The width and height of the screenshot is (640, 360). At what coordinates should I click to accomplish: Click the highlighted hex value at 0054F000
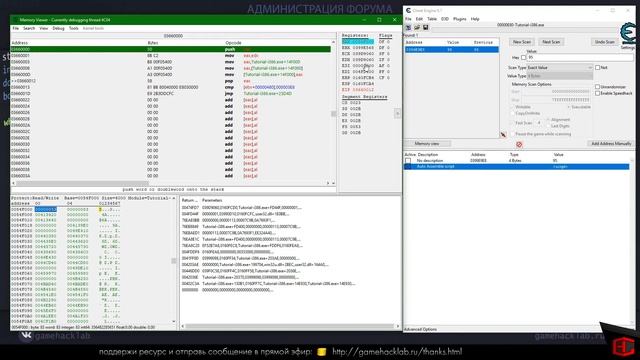46,209
